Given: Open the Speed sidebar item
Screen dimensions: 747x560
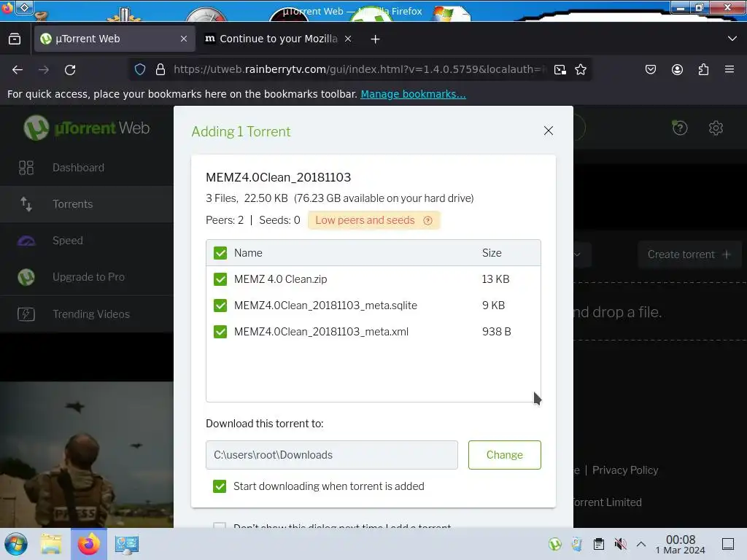Looking at the screenshot, I should click(x=86, y=241).
